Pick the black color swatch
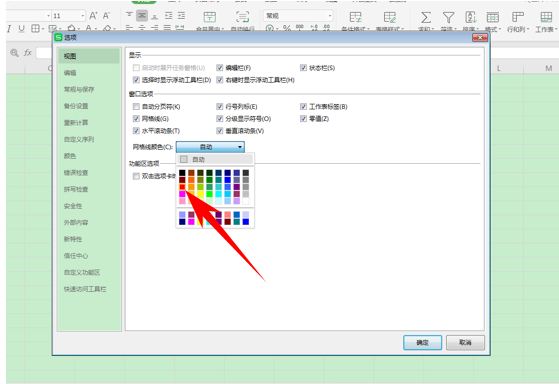 [x=182, y=173]
